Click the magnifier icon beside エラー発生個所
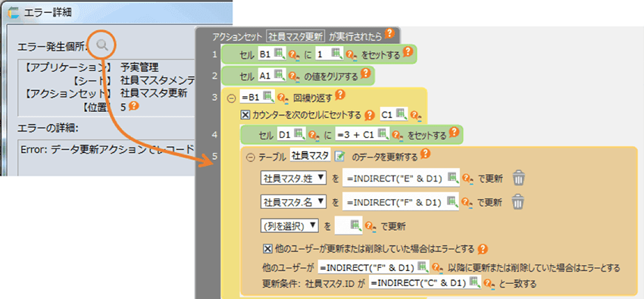Image resolution: width=644 pixels, height=299 pixels. pos(102,45)
